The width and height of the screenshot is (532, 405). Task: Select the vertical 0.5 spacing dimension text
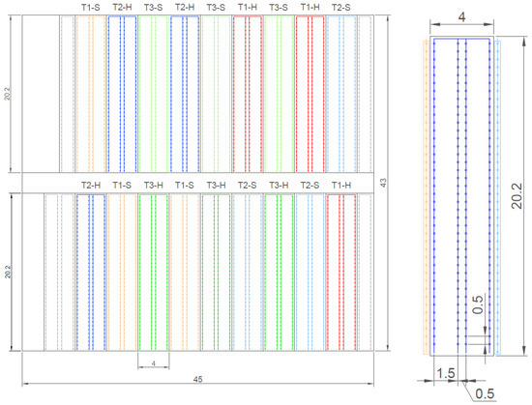coord(477,304)
